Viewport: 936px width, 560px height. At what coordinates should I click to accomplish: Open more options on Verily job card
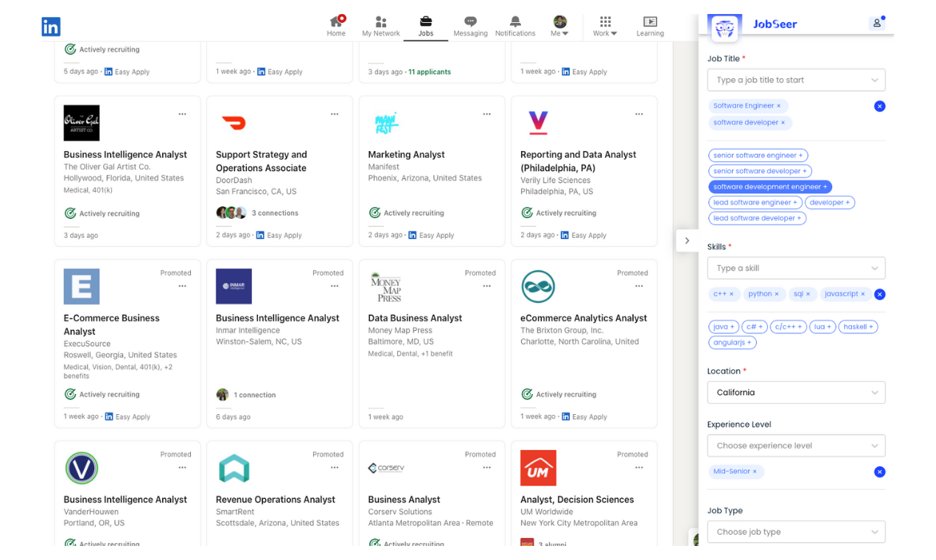[x=639, y=114]
